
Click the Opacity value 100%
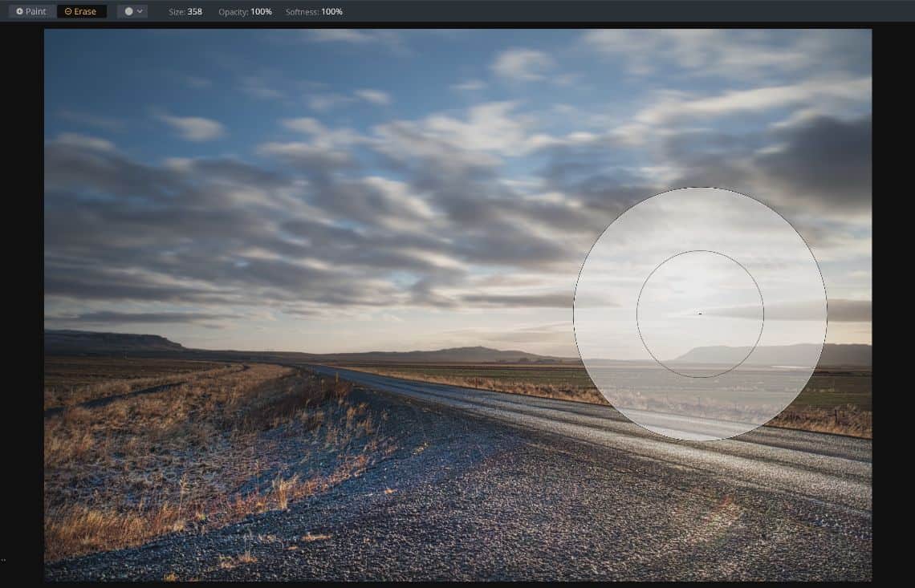(262, 12)
